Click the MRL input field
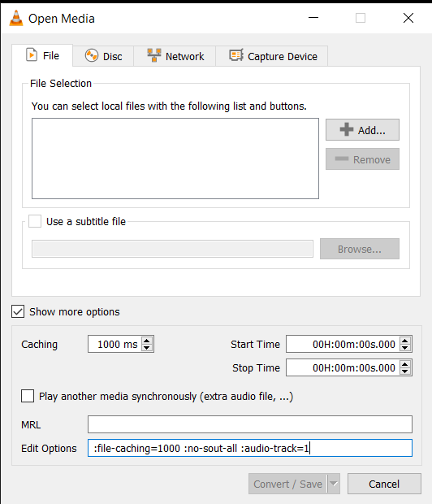Viewport: 432px width, 504px height. coord(250,424)
